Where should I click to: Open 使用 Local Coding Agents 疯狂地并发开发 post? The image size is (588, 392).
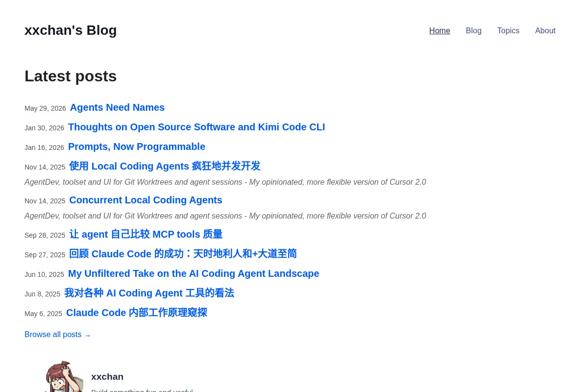[x=165, y=166]
